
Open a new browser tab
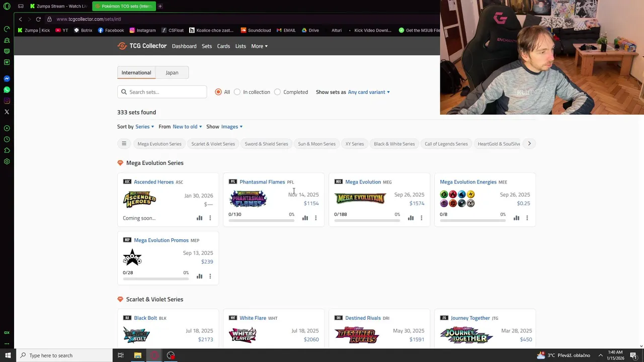(x=160, y=6)
